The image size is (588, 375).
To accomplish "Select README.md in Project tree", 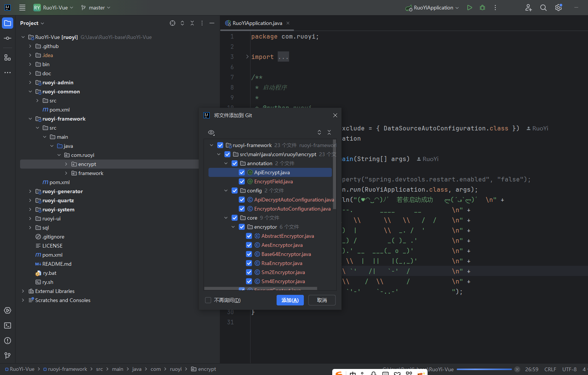I will (57, 264).
